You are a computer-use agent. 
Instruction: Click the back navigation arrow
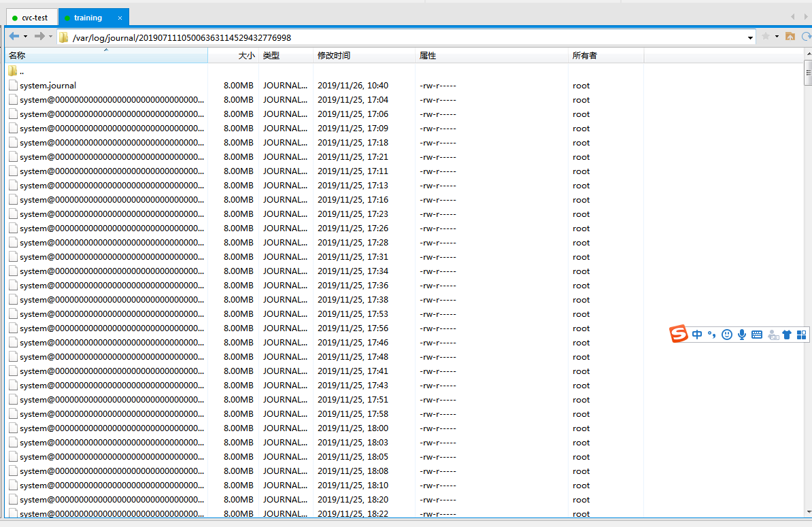pyautogui.click(x=14, y=37)
